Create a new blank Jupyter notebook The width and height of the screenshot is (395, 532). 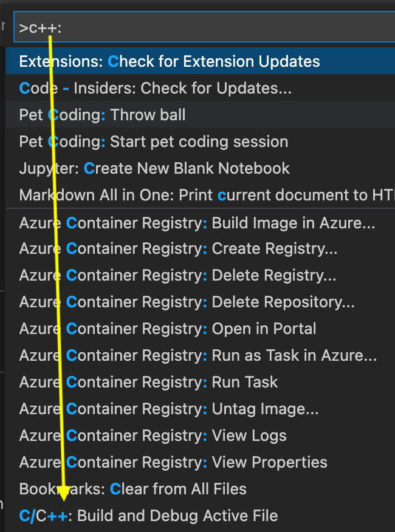click(x=153, y=168)
